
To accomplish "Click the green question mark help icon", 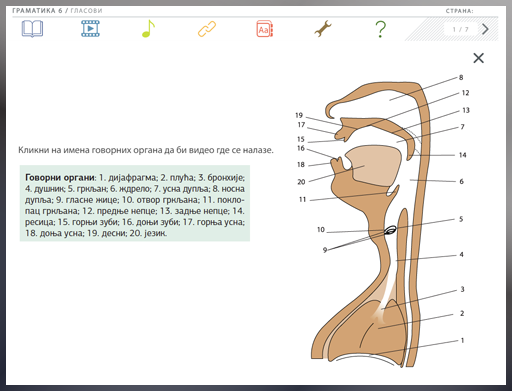I will coord(381,29).
